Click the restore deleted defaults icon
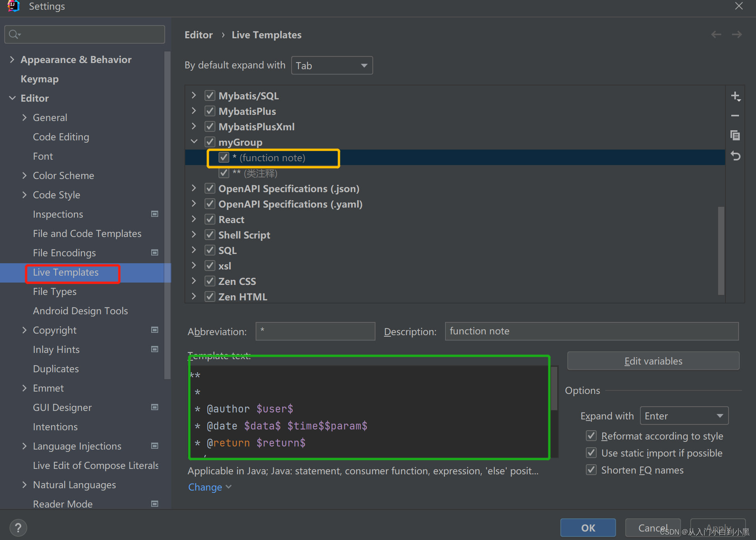The width and height of the screenshot is (756, 540). coord(735,156)
